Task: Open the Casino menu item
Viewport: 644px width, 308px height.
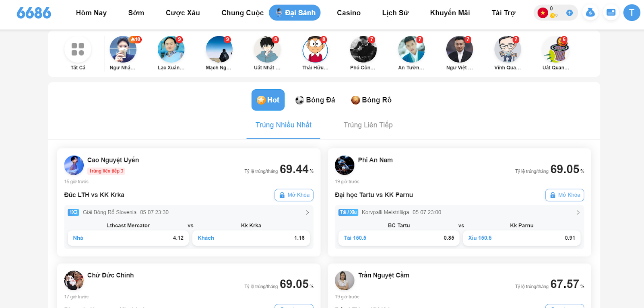Action: coord(349,13)
